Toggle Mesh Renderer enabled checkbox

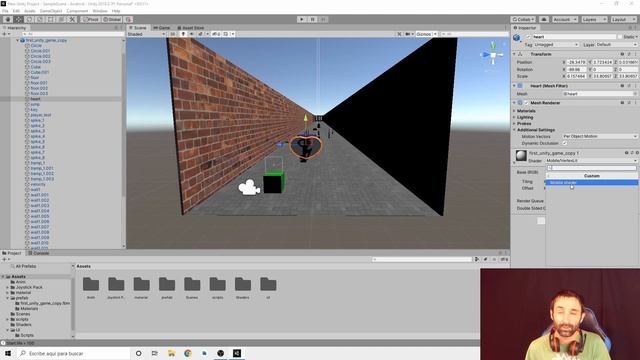(526, 103)
